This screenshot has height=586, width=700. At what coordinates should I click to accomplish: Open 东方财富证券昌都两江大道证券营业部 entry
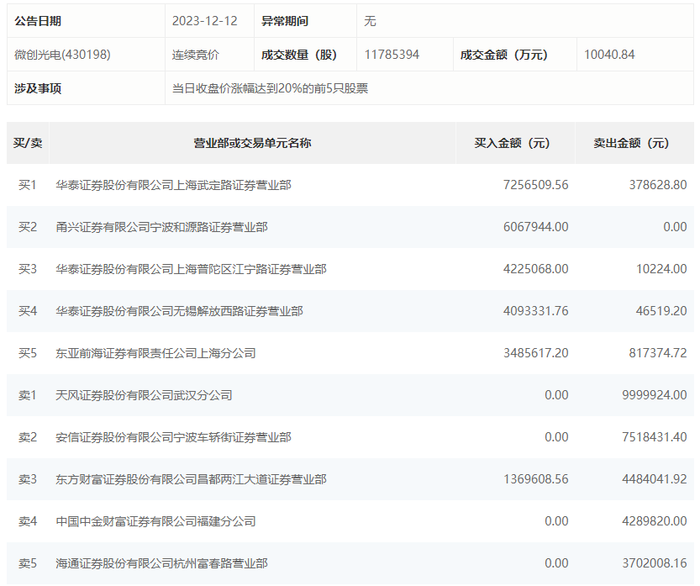point(190,480)
